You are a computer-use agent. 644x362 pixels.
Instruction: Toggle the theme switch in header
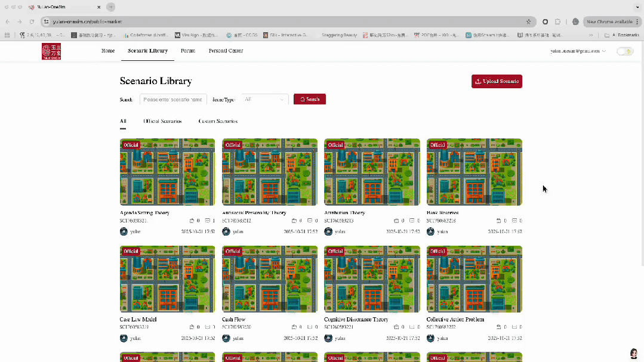click(x=624, y=51)
